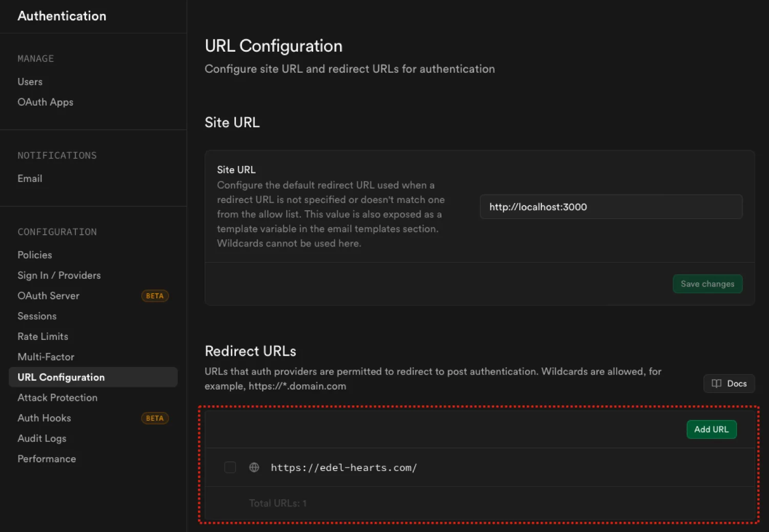Screen dimensions: 769x532
Task: Open the Users page under Manage
Action: pos(29,81)
